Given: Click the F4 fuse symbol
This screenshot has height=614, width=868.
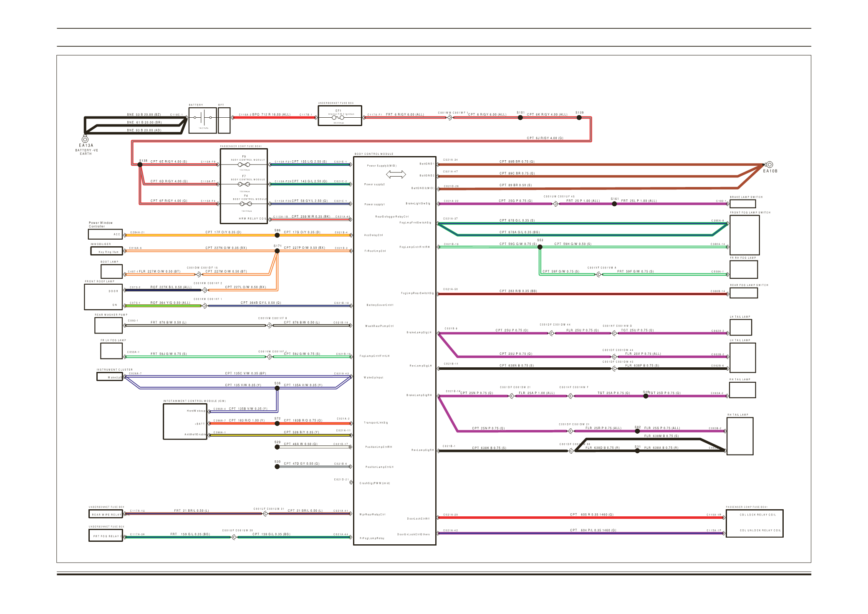Looking at the screenshot, I should point(245,204).
